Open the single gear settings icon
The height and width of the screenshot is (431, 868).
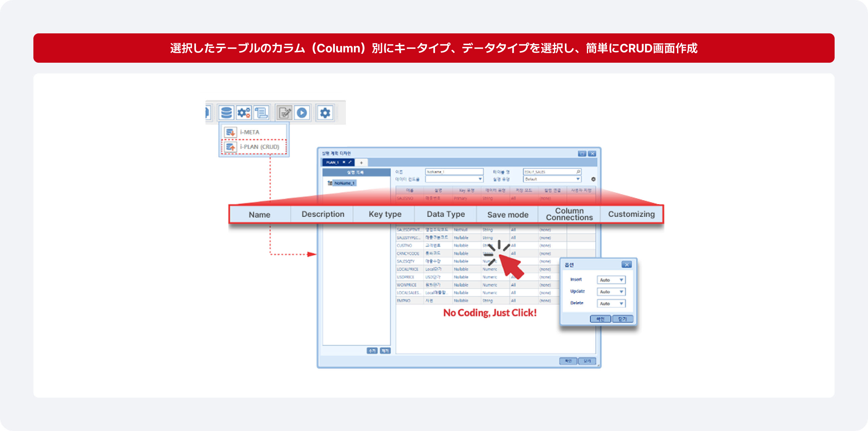(x=325, y=113)
